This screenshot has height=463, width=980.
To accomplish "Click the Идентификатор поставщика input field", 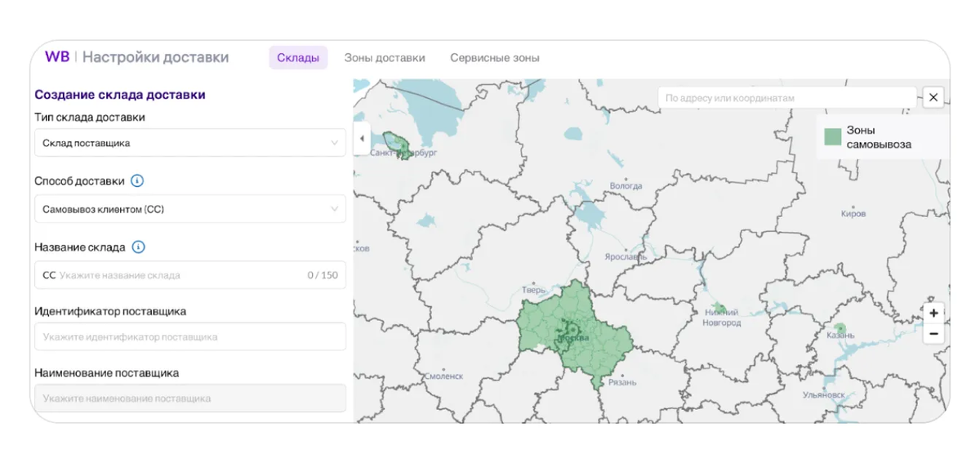I will click(x=190, y=336).
